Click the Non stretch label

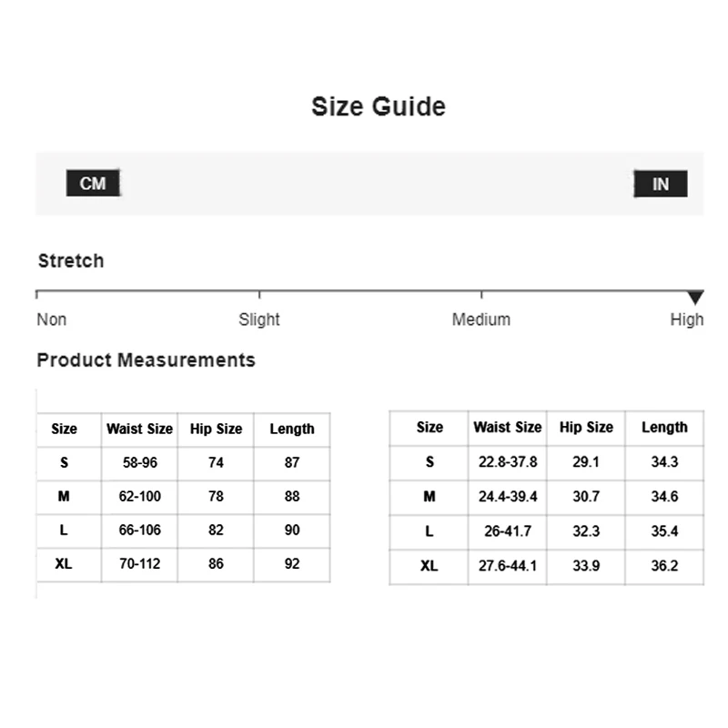[51, 319]
